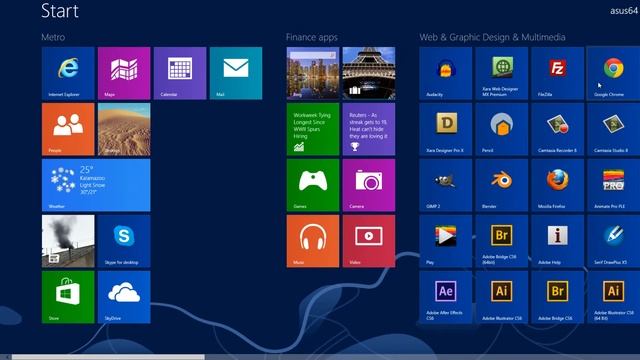Open the Weather tile showing Kalamazoo
640x360 pixels.
click(x=96, y=185)
